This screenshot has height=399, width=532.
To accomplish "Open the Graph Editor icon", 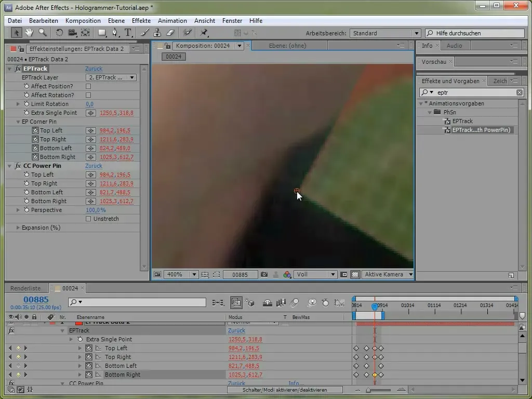I will click(339, 302).
